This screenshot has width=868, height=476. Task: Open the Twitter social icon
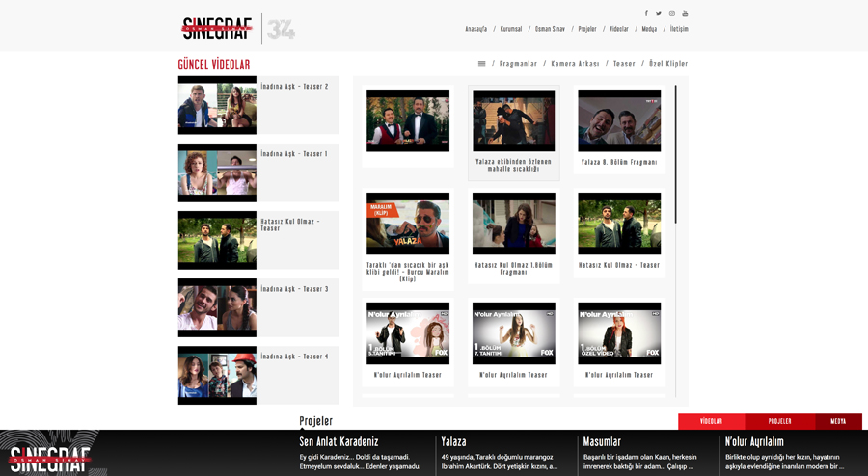pyautogui.click(x=659, y=13)
